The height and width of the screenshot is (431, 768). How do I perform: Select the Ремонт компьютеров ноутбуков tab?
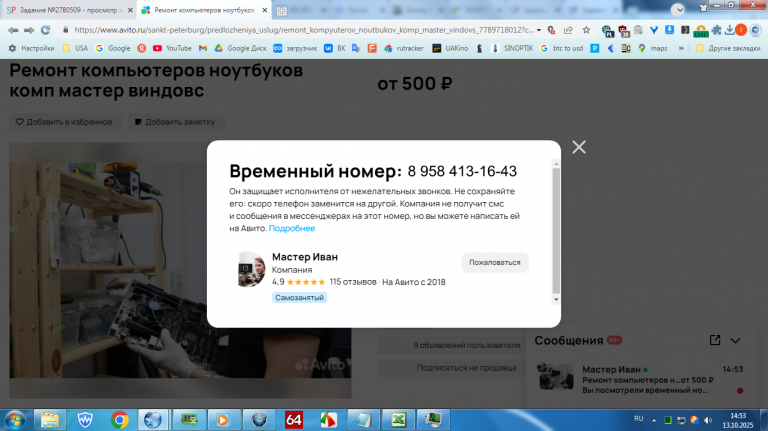click(201, 10)
